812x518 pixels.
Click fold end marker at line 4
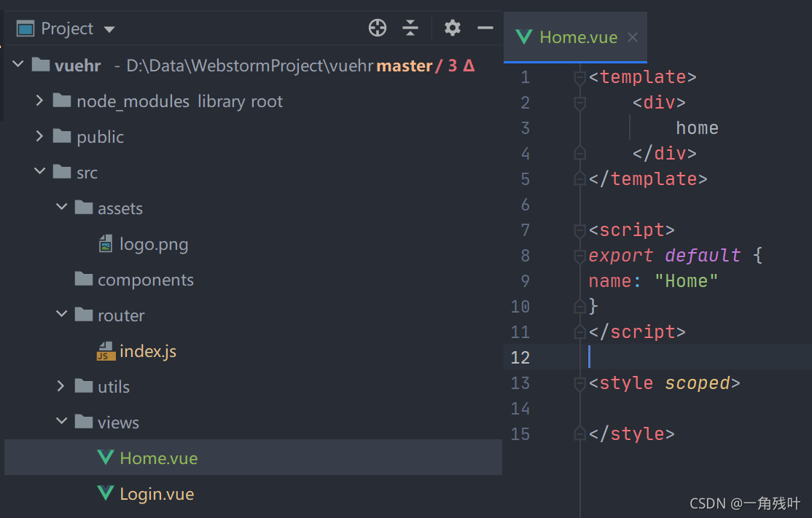pos(579,153)
